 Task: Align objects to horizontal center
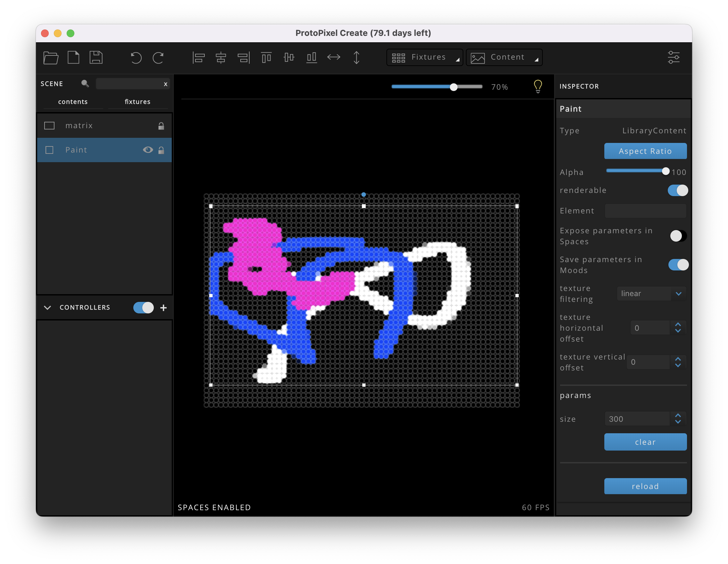pyautogui.click(x=221, y=58)
